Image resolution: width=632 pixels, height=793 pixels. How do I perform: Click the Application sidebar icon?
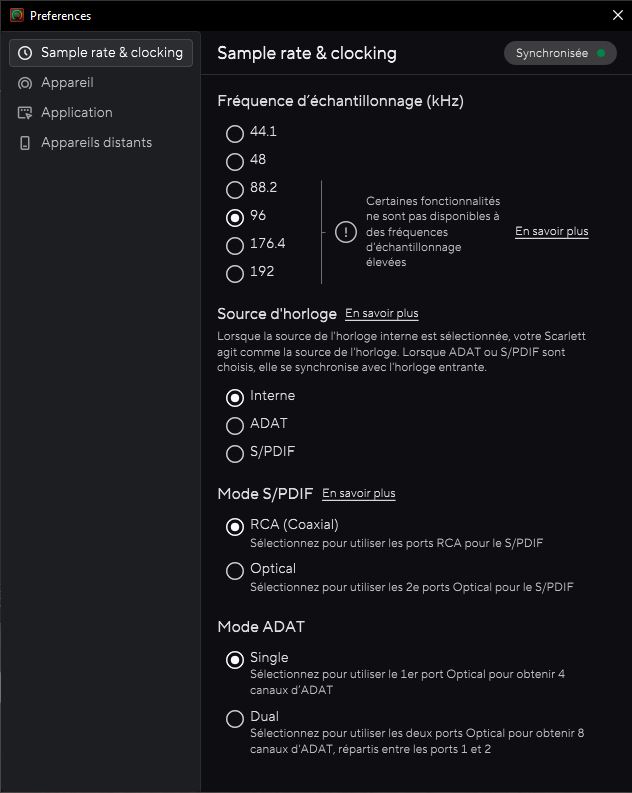coord(24,113)
